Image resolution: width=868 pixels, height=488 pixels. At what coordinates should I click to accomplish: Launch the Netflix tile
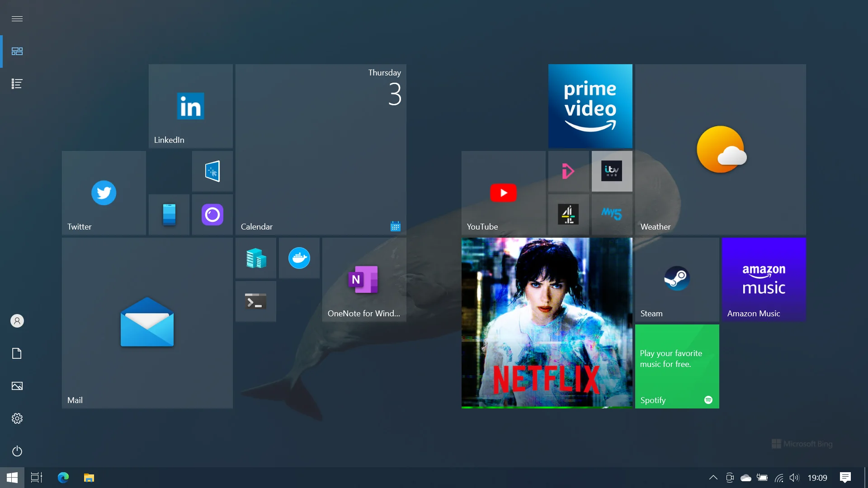pyautogui.click(x=547, y=323)
